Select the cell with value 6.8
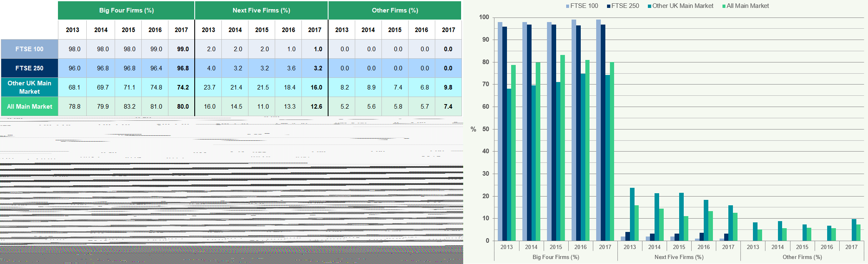 [421, 87]
